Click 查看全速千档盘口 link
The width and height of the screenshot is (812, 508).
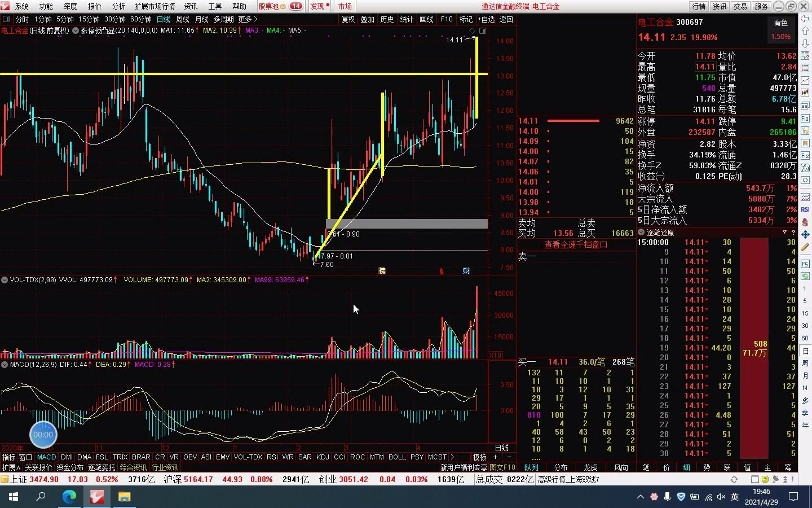point(576,245)
